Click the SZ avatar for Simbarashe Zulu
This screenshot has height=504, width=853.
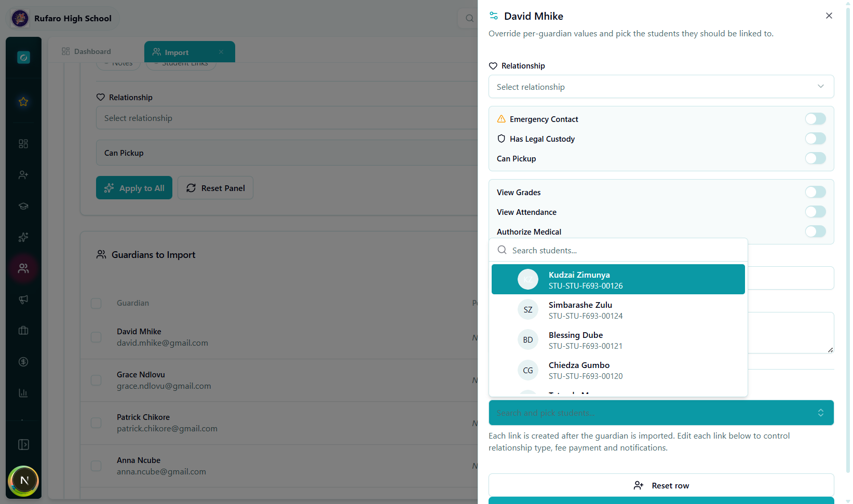pyautogui.click(x=528, y=309)
